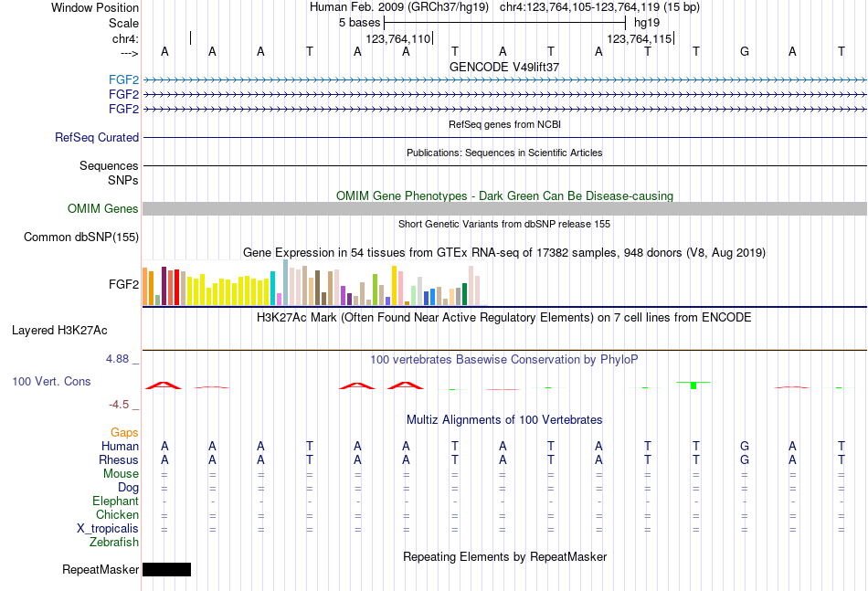Click the X_tropicalis alignment row label
Viewport: 868px width, 591px height.
tap(108, 529)
